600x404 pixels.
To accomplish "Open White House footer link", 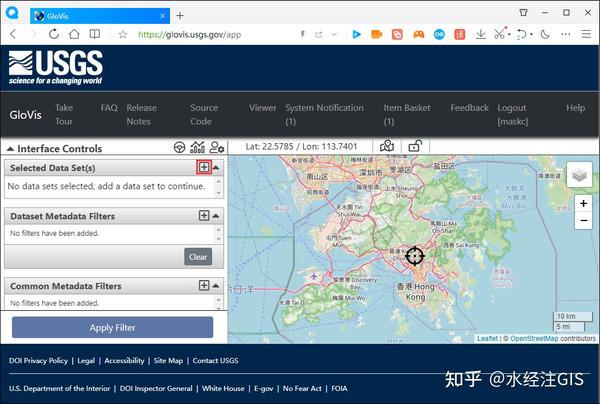I will [x=223, y=388].
